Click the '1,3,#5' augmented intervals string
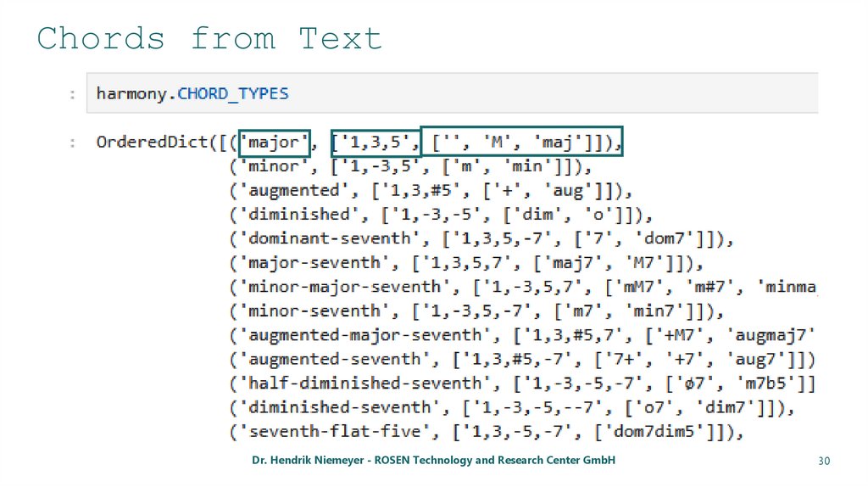This screenshot has width=868, height=487. (x=420, y=191)
